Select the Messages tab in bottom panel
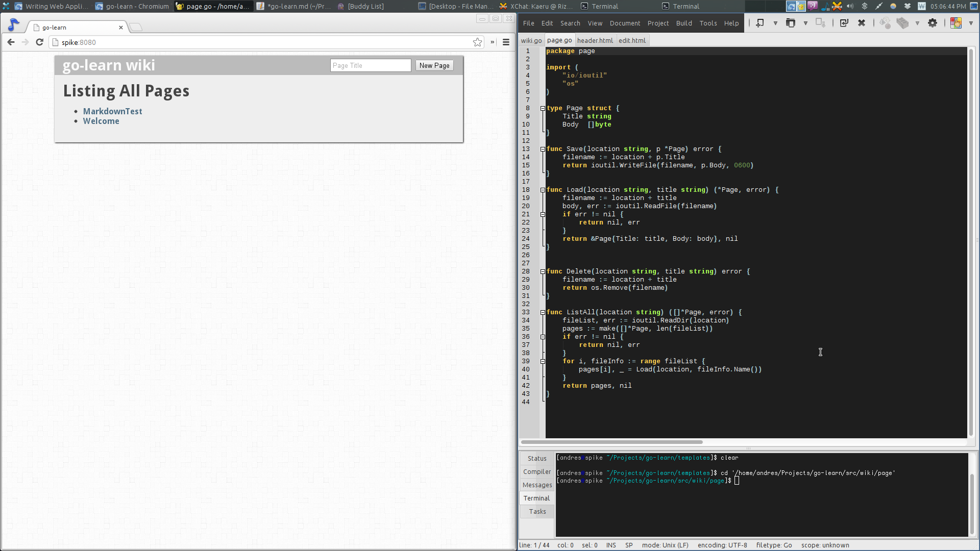Image resolution: width=980 pixels, height=551 pixels. (x=537, y=485)
